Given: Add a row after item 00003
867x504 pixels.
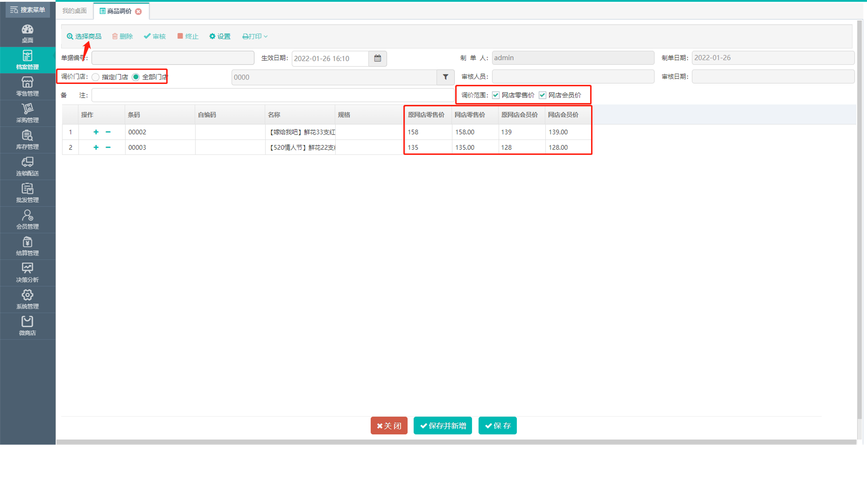Looking at the screenshot, I should (x=96, y=147).
